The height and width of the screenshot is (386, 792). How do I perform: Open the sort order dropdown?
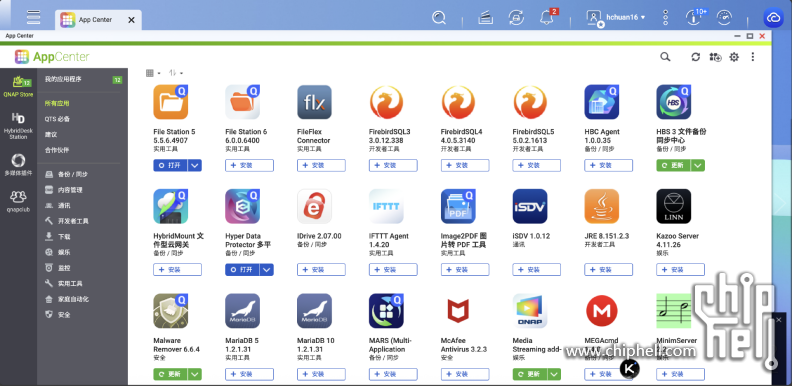(x=176, y=73)
